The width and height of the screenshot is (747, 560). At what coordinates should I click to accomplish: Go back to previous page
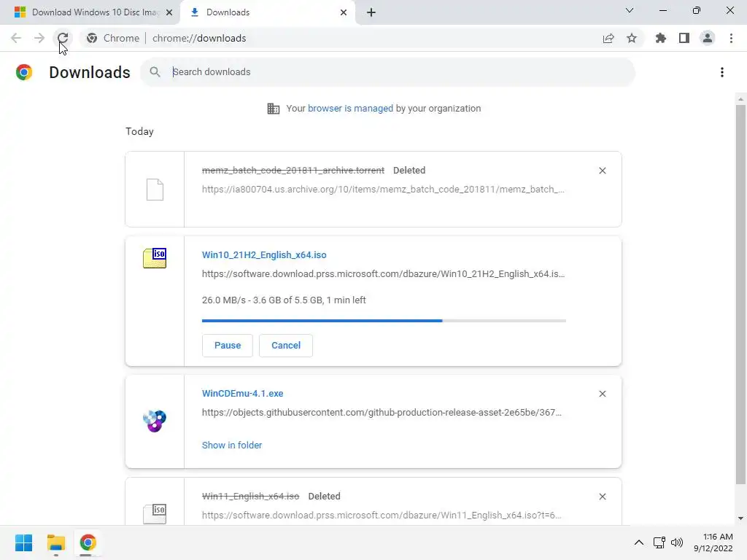click(x=16, y=38)
